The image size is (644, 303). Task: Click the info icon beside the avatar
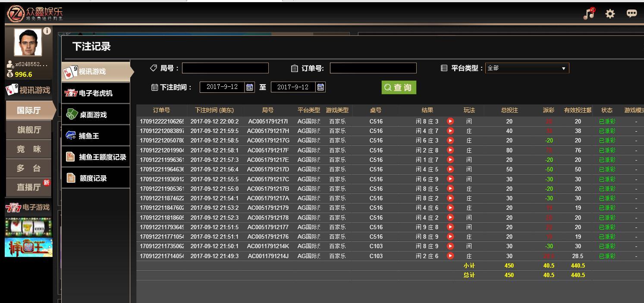click(47, 31)
